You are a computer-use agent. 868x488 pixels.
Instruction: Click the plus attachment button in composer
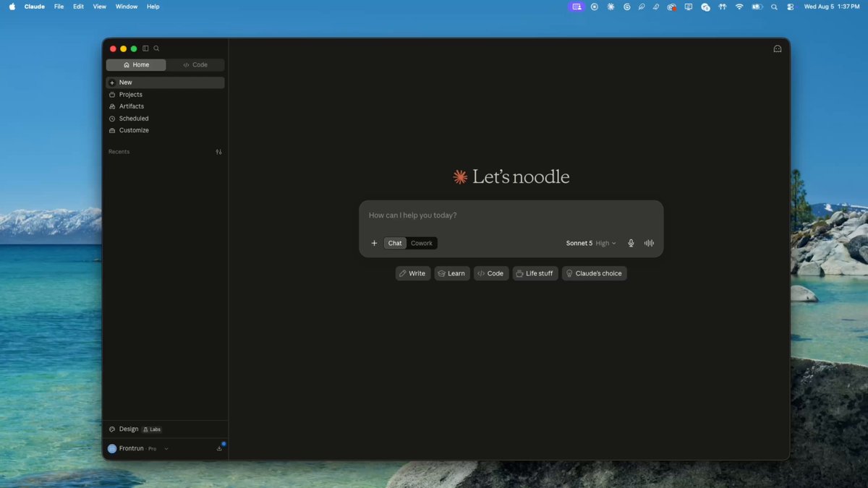pyautogui.click(x=374, y=243)
